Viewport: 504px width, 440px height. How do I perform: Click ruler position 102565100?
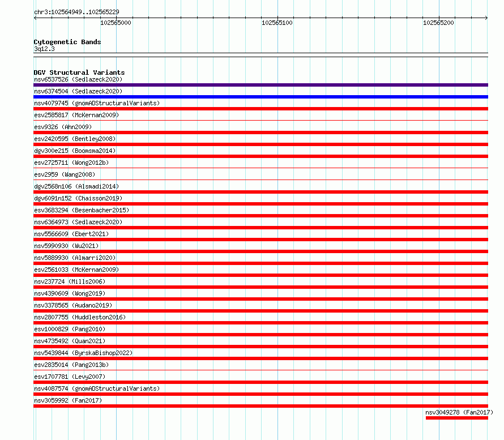(277, 23)
